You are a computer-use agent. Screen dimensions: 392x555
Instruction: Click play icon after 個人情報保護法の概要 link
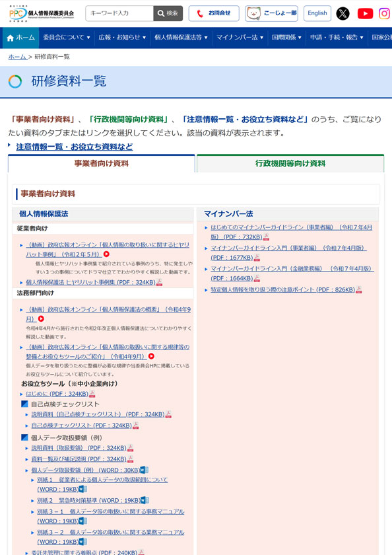tap(41, 319)
